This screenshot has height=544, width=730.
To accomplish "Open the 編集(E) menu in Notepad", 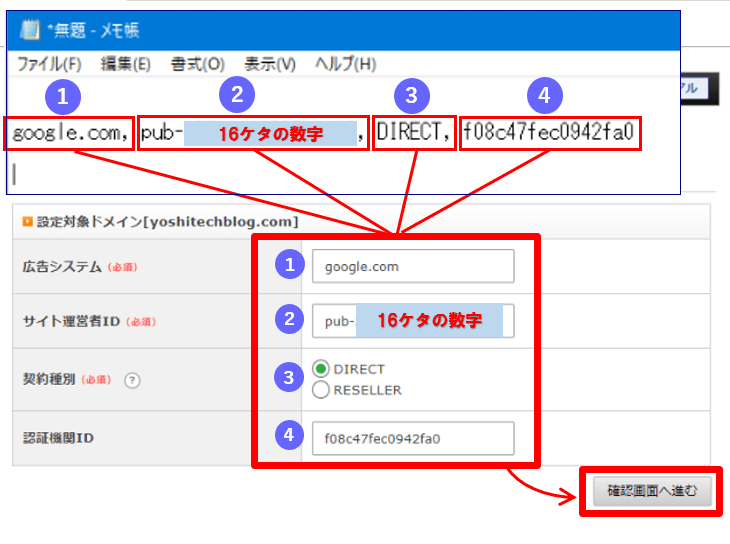I will [126, 64].
